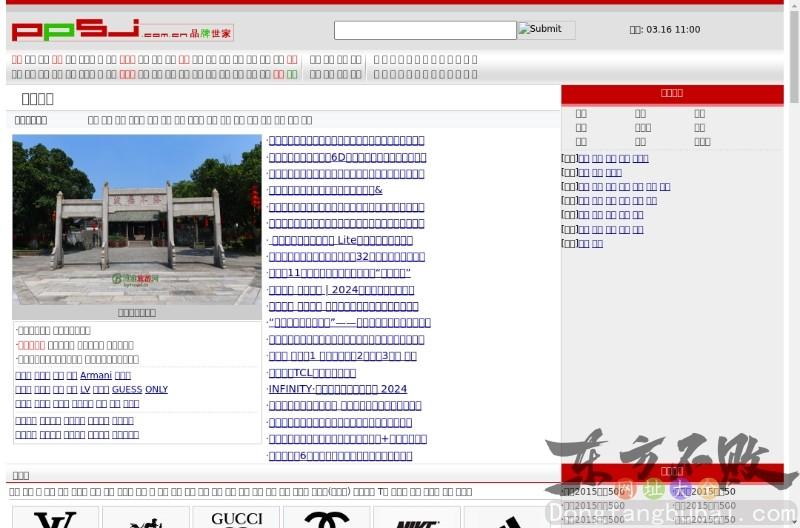
Task: Open the Hermès horse-carriage brand logo
Action: click(146, 518)
